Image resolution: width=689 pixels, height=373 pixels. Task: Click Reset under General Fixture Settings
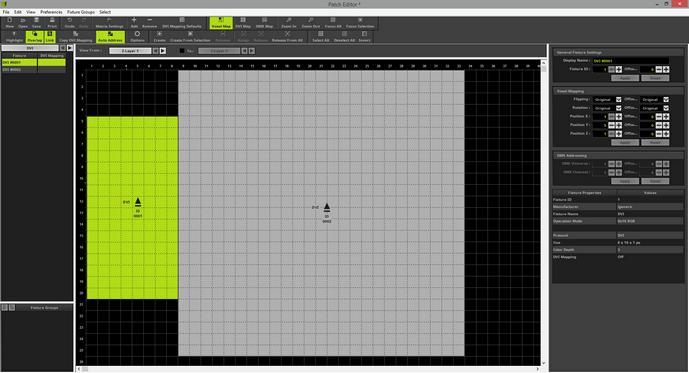coord(655,78)
